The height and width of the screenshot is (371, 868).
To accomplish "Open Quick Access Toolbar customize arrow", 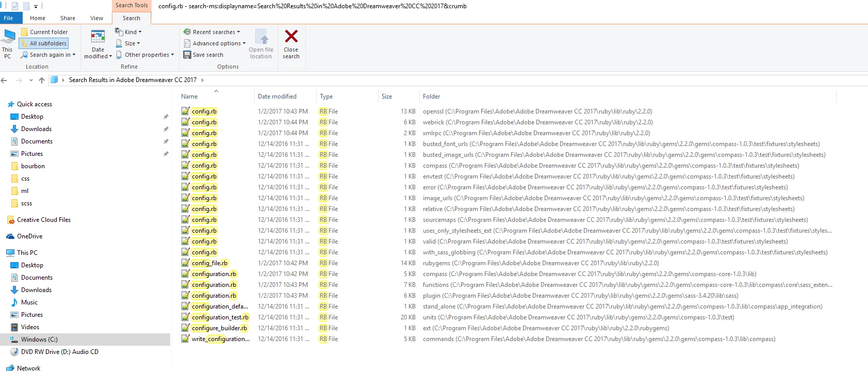I will (x=36, y=6).
